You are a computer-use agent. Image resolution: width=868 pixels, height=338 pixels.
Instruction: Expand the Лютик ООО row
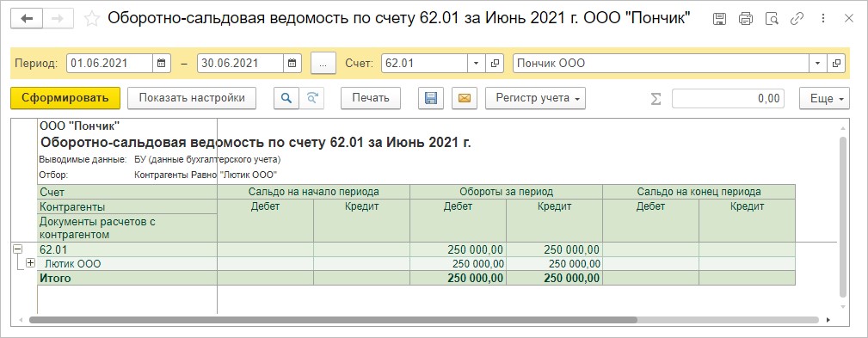[30, 264]
